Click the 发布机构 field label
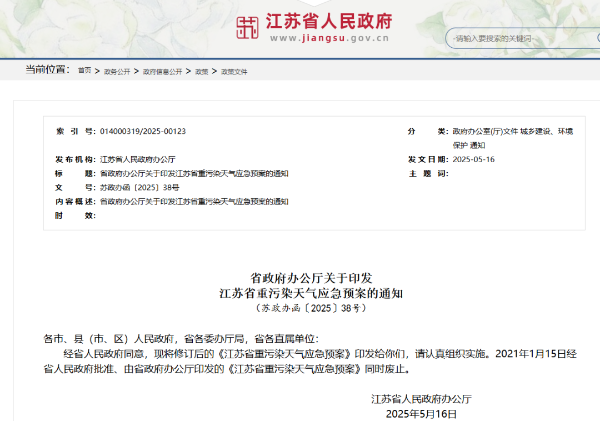Viewport: 600px width, 421px height. [x=75, y=159]
